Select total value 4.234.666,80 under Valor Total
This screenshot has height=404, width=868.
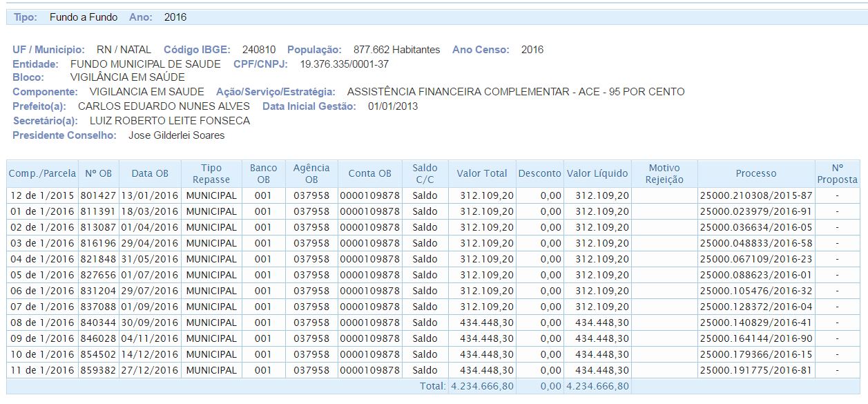pos(482,386)
